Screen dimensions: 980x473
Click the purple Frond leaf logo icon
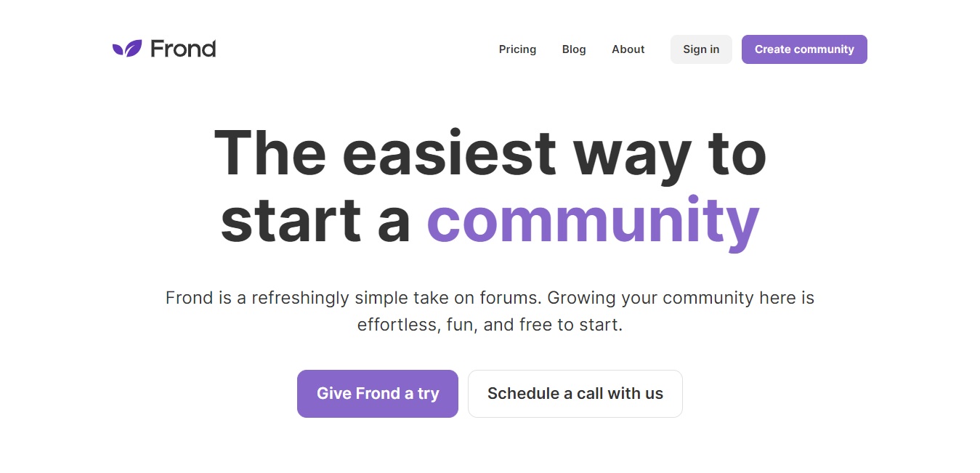click(x=127, y=49)
